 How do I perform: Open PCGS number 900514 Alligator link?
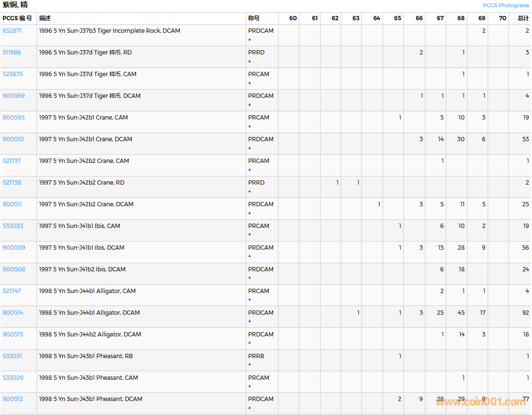pos(13,313)
